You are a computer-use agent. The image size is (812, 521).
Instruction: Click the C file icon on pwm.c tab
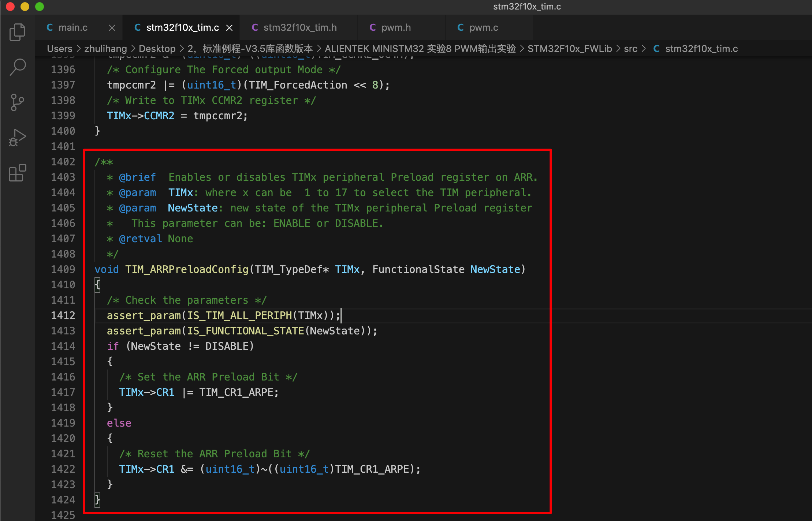click(461, 28)
